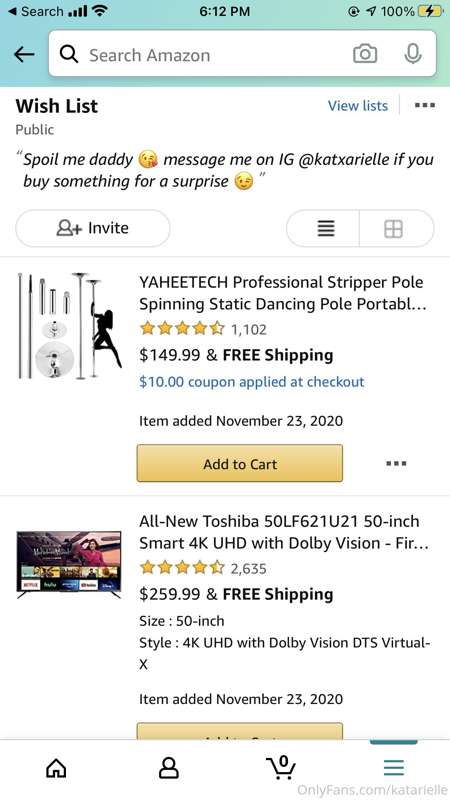
Task: Tap the Invite button
Action: pos(93,228)
